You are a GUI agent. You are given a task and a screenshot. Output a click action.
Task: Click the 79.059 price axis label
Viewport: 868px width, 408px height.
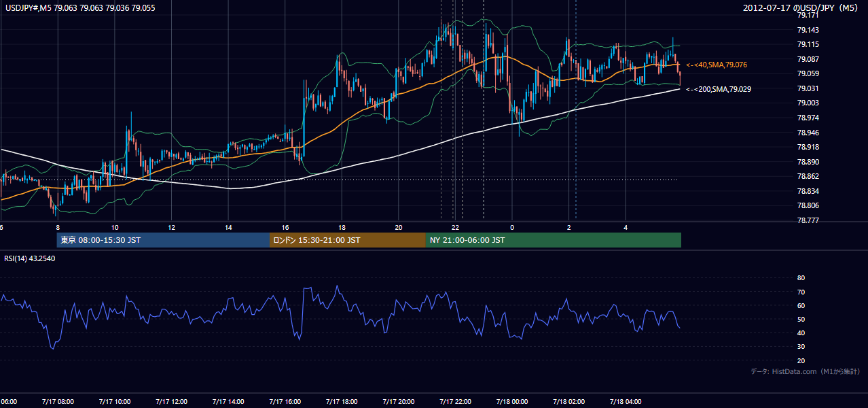808,73
